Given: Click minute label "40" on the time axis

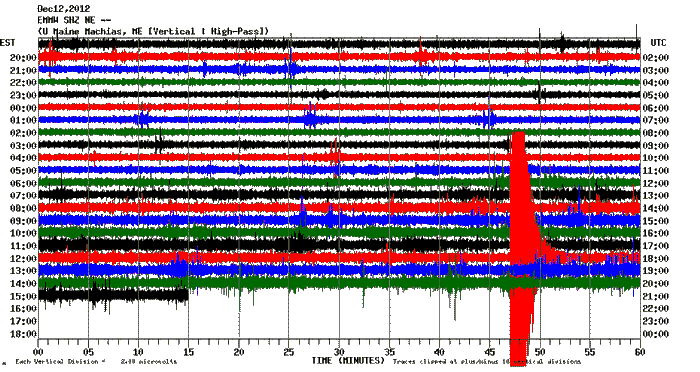Looking at the screenshot, I should [x=439, y=352].
